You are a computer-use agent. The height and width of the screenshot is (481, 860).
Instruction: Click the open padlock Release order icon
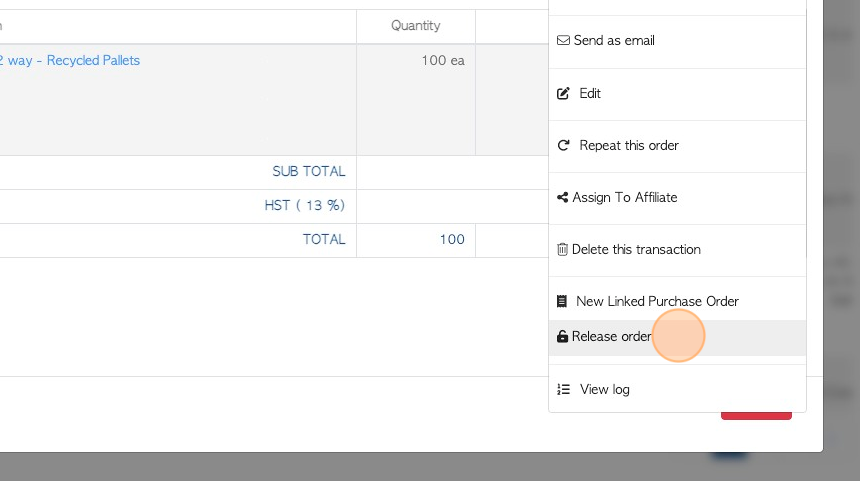[x=562, y=336]
